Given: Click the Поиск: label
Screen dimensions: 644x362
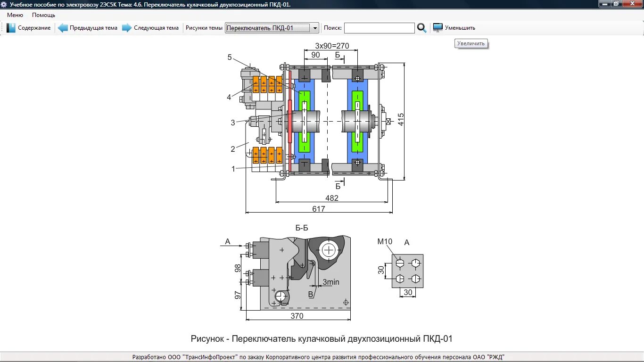Looking at the screenshot, I should coord(333,28).
